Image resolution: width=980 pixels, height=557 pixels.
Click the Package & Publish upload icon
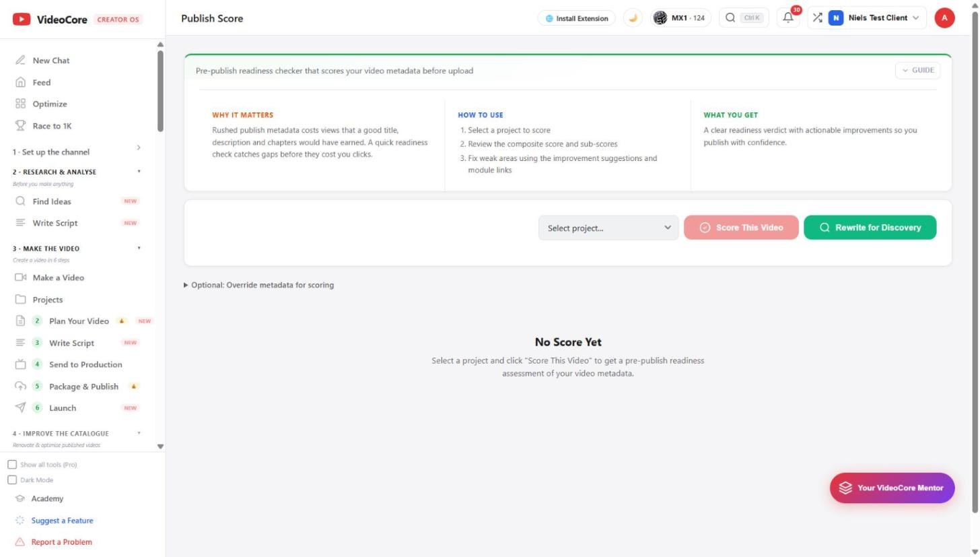pos(20,387)
